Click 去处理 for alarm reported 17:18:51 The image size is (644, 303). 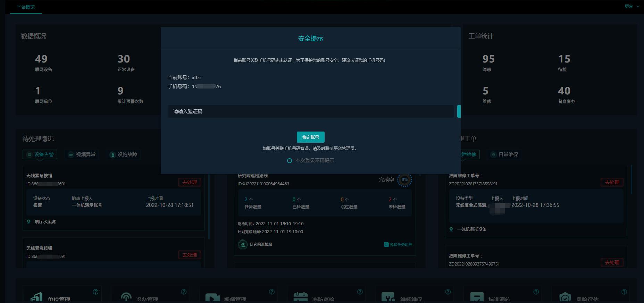coord(190,182)
